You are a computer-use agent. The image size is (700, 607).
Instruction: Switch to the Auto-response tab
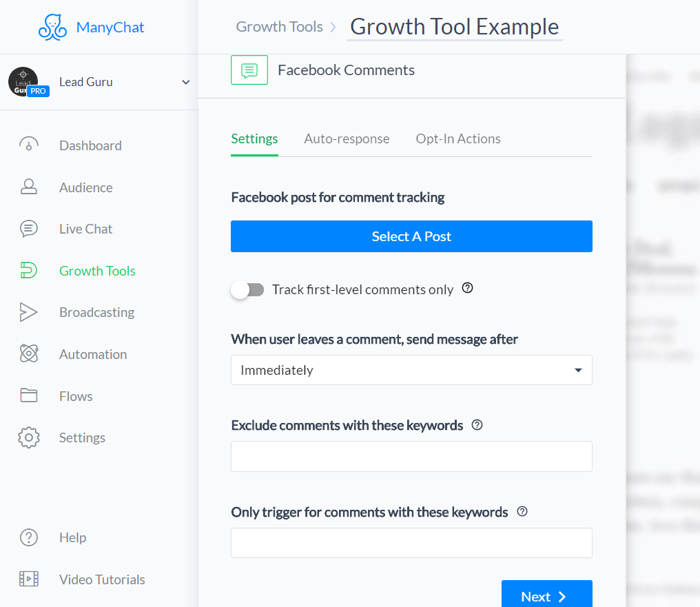click(347, 138)
